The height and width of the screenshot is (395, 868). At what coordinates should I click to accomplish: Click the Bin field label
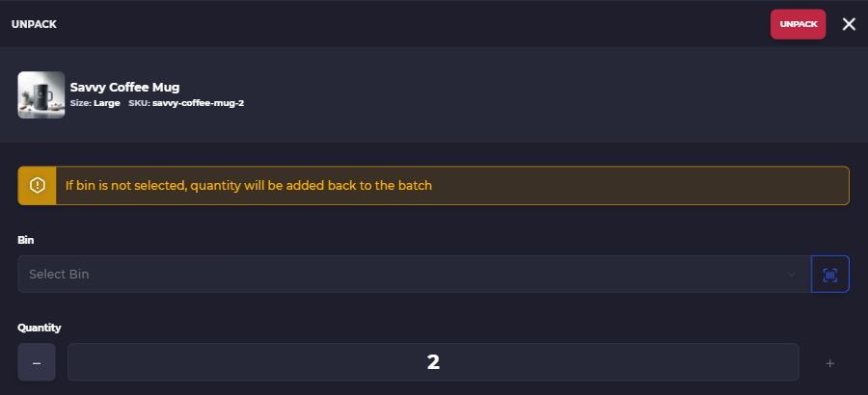click(25, 240)
